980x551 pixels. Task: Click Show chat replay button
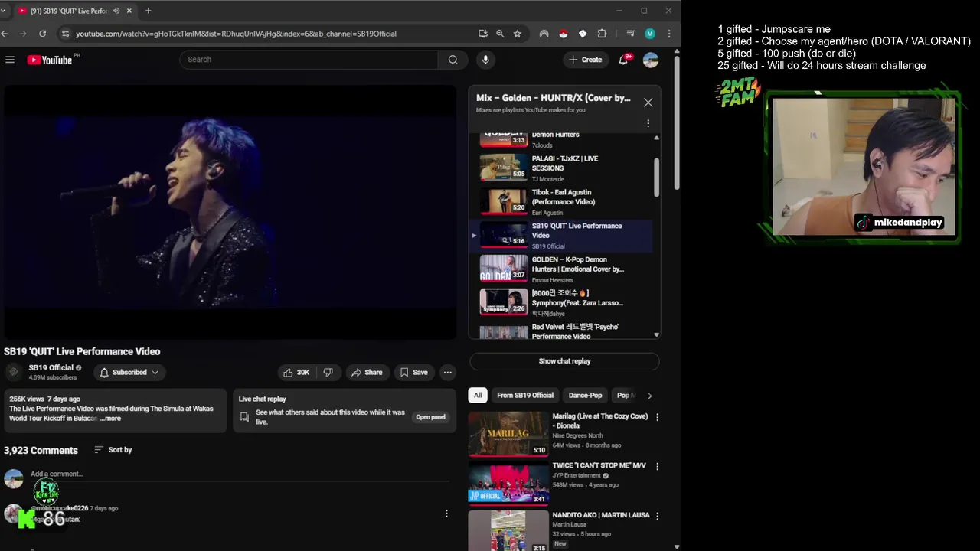click(564, 361)
